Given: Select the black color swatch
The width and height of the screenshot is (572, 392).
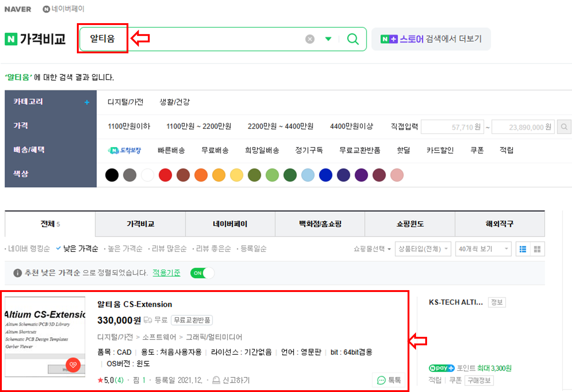Looking at the screenshot, I should click(x=112, y=175).
